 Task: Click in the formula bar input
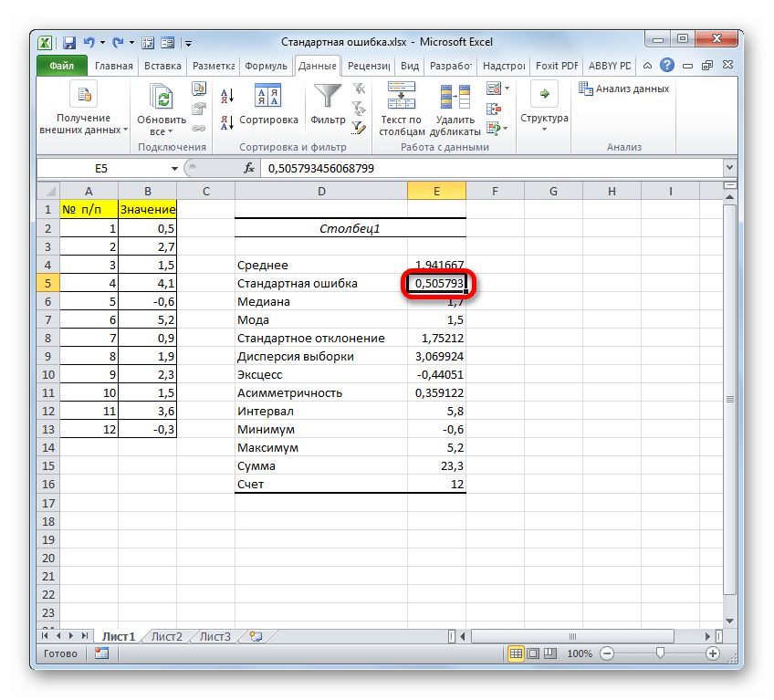point(491,168)
